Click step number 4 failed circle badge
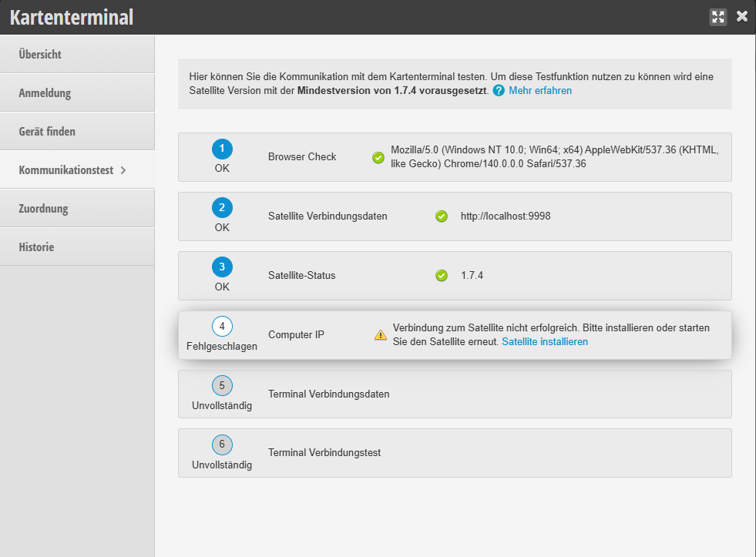Viewport: 756px width, 557px height. tap(222, 327)
